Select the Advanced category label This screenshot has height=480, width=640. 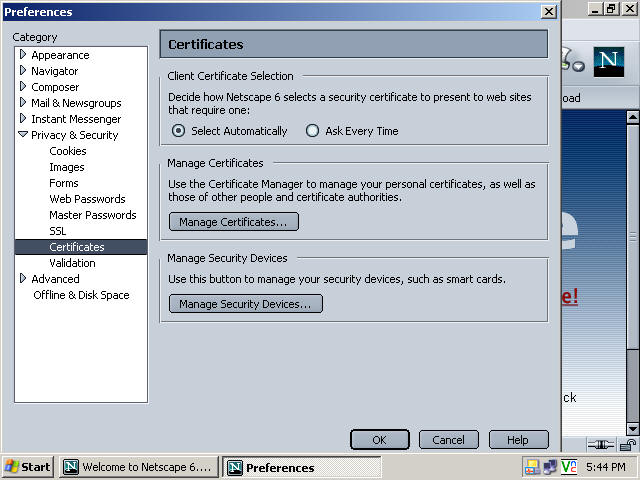click(x=55, y=279)
